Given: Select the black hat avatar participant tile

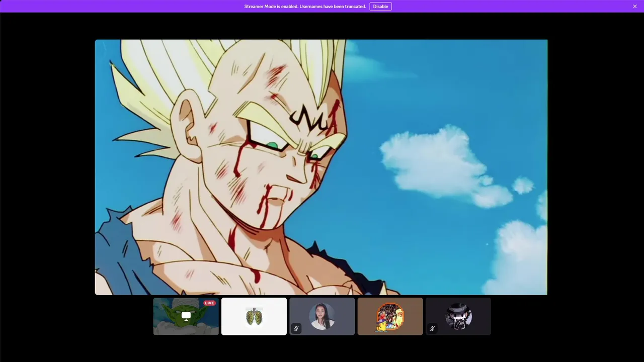Looking at the screenshot, I should pyautogui.click(x=458, y=316).
